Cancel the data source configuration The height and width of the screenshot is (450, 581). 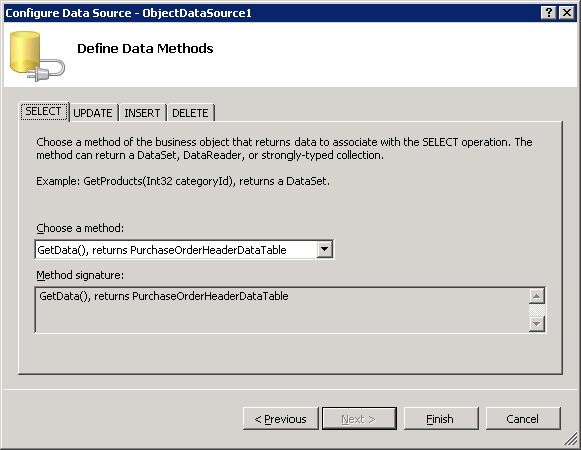click(523, 419)
